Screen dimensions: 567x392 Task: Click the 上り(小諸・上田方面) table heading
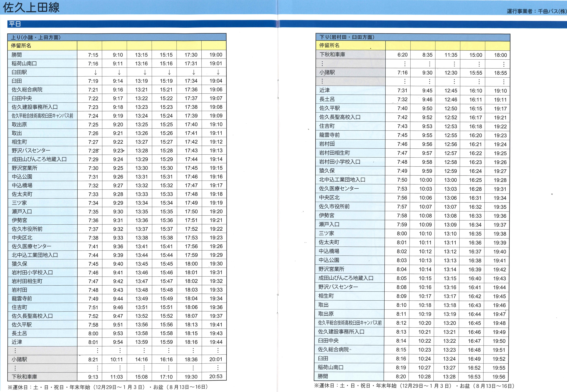click(x=36, y=37)
